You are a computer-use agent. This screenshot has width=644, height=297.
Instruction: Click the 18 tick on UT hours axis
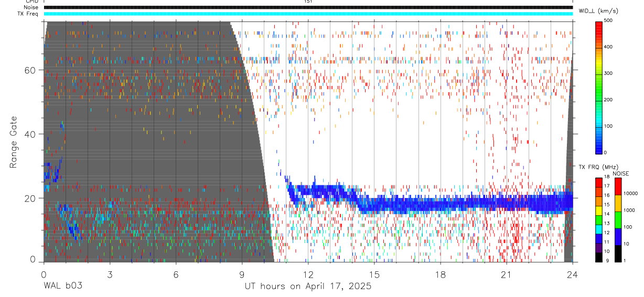coord(441,274)
